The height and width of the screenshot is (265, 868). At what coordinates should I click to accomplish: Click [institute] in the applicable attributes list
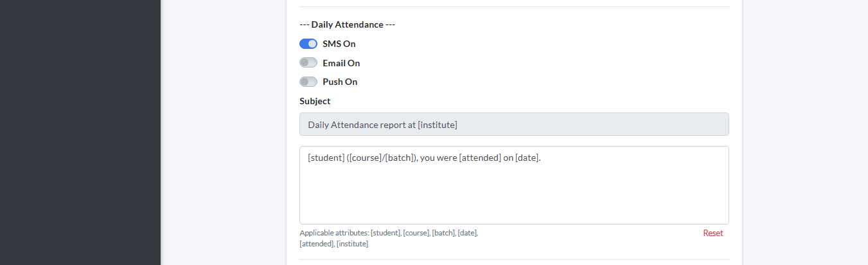point(352,244)
